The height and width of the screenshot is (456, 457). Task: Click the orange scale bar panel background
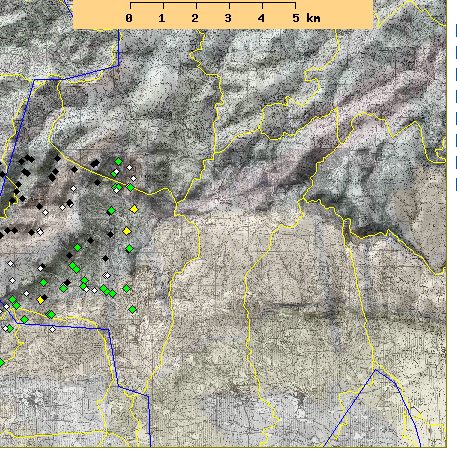223,14
